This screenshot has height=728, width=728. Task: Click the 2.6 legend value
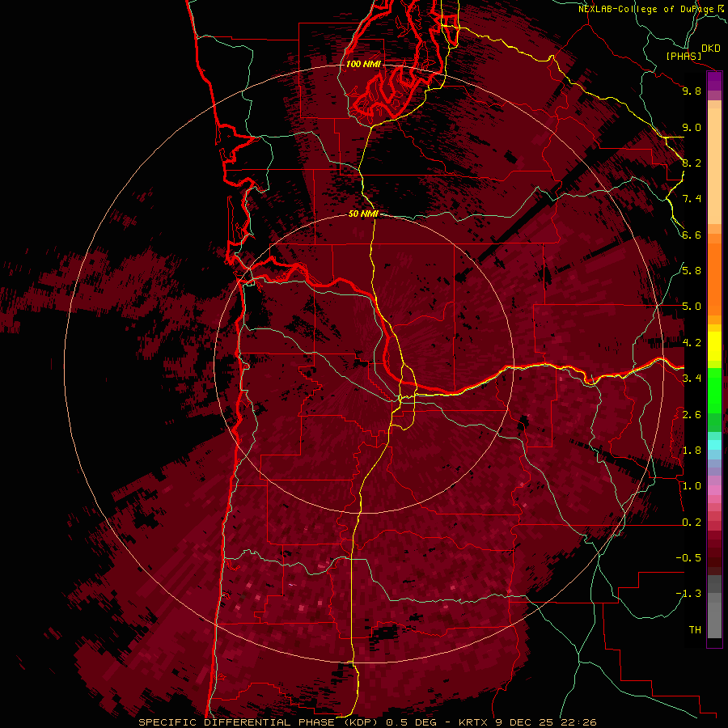tap(692, 415)
